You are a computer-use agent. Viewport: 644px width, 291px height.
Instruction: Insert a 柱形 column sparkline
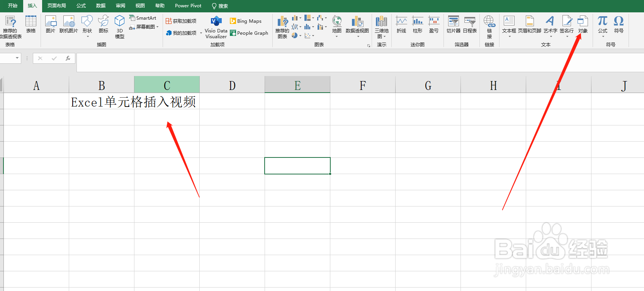[418, 24]
